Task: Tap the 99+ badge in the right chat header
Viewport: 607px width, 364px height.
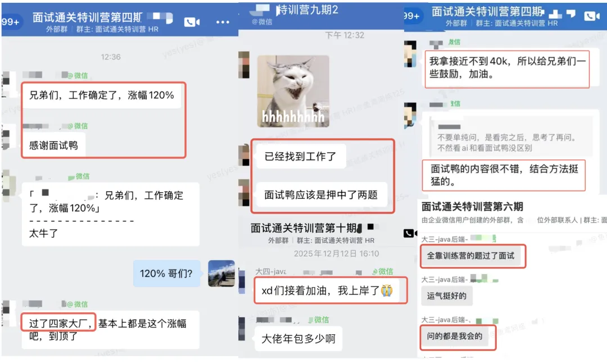Action: 411,16
